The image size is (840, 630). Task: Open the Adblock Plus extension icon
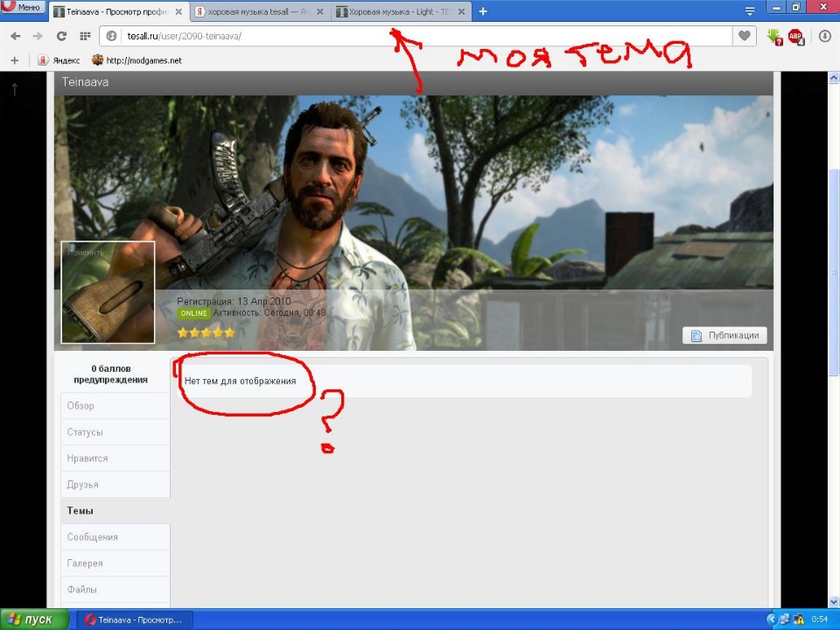point(796,37)
